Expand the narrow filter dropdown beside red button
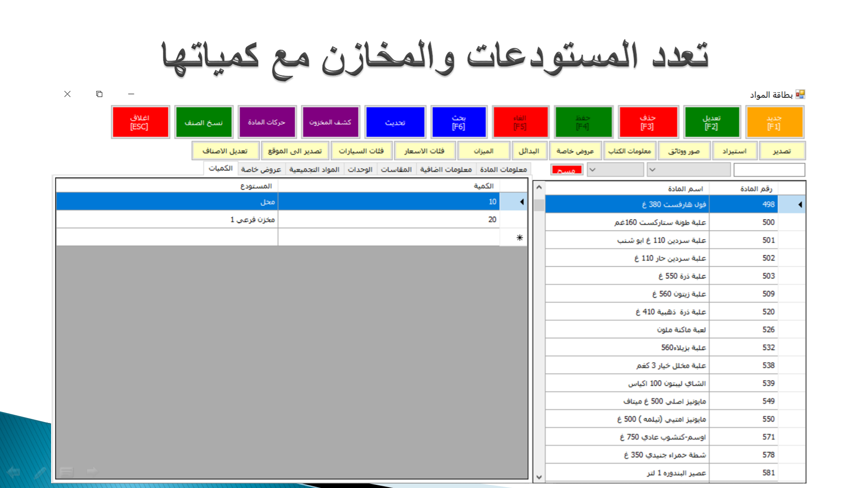 click(x=615, y=170)
